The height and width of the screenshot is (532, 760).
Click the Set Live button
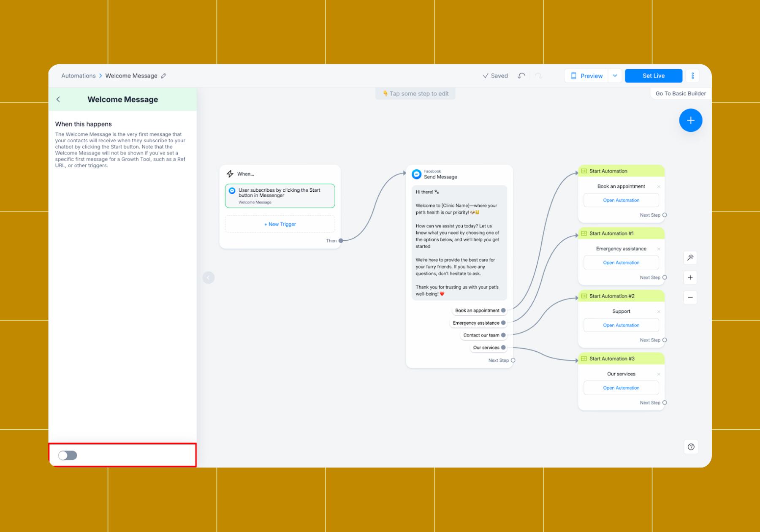coord(654,76)
